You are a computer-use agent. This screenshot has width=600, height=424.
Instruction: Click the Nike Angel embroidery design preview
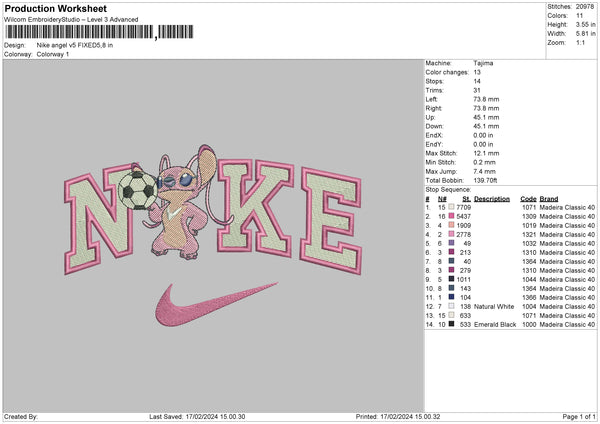click(213, 235)
